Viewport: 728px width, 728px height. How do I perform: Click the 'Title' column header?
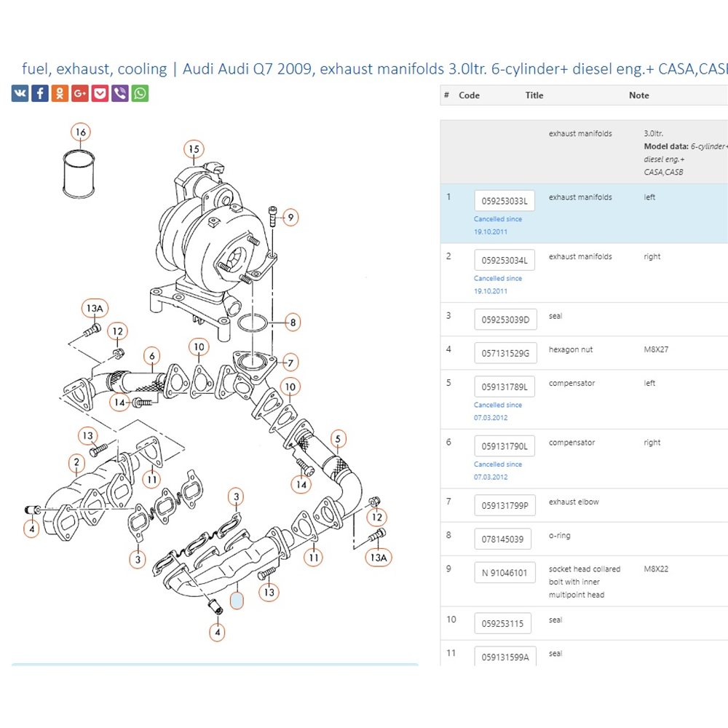534,95
